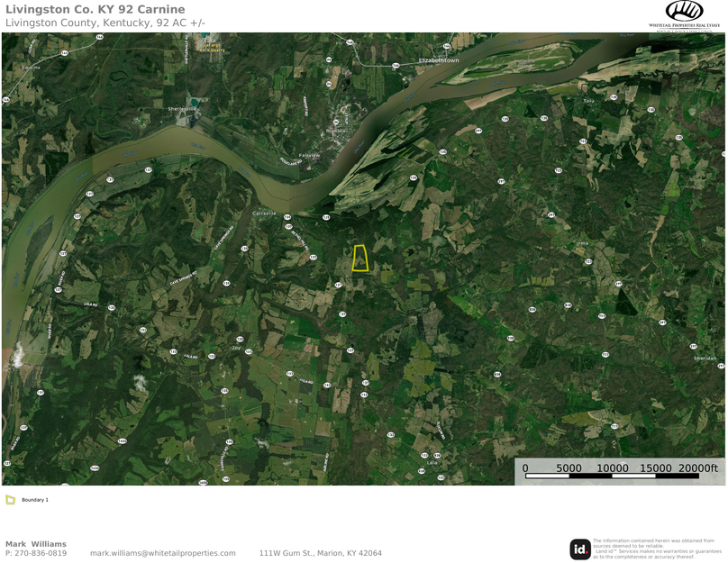The width and height of the screenshot is (728, 563).
Task: Select the yellow Boundary 1 legend swatch
Action: (x=10, y=500)
